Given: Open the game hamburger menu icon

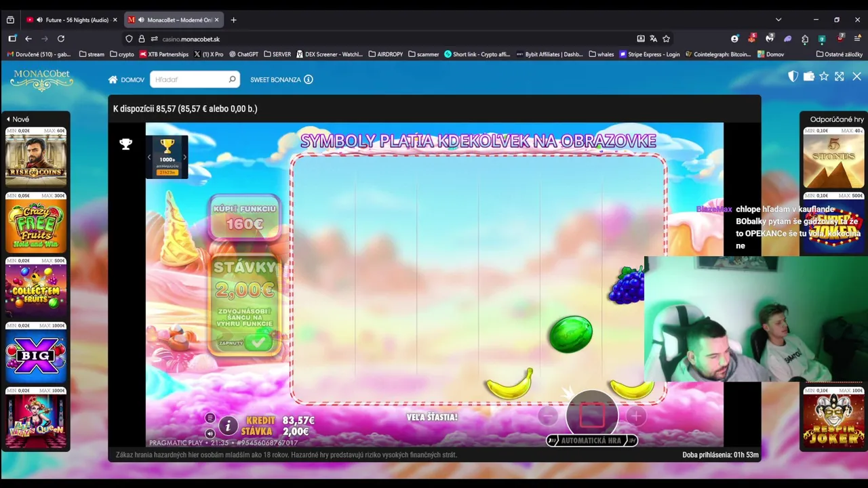Looking at the screenshot, I should coord(210,418).
